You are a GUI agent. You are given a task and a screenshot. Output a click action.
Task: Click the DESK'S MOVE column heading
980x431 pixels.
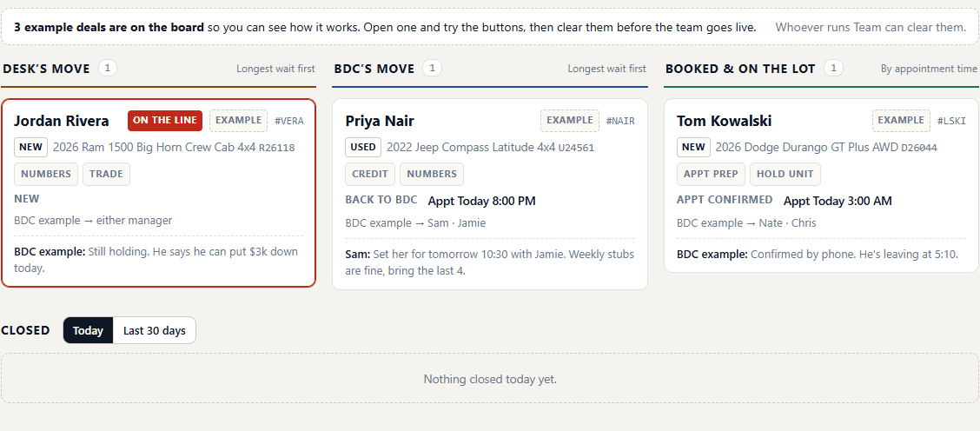tap(46, 69)
